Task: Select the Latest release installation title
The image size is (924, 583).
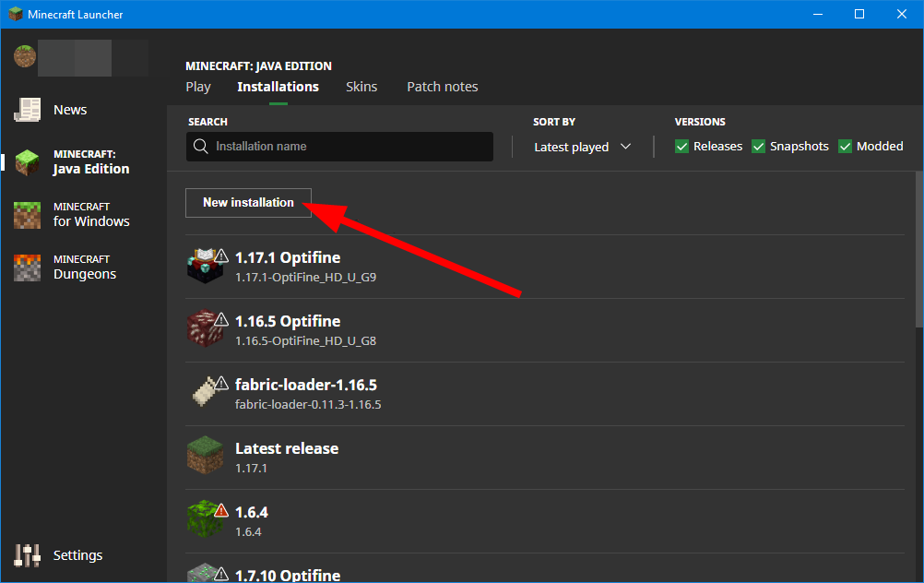Action: pyautogui.click(x=287, y=448)
